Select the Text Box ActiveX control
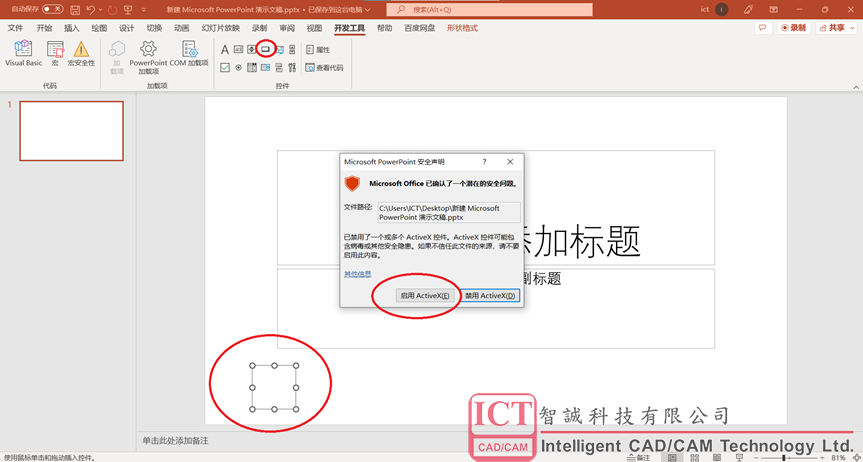 tap(238, 50)
